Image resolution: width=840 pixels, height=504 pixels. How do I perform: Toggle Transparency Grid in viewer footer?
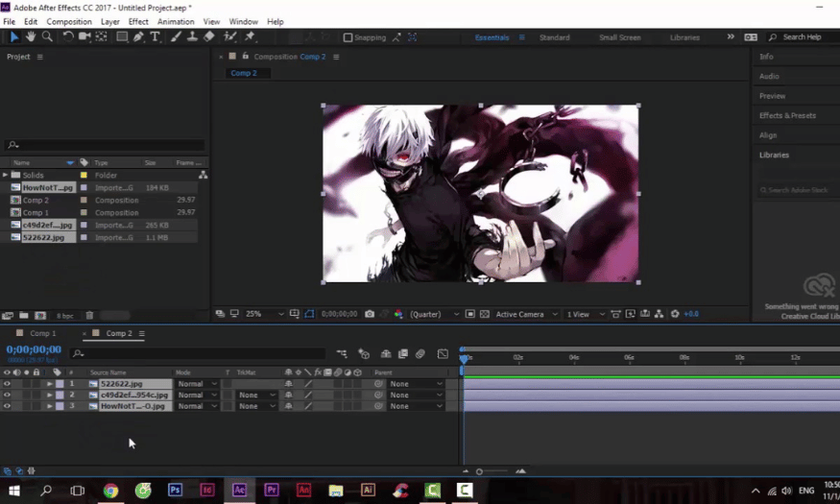485,314
